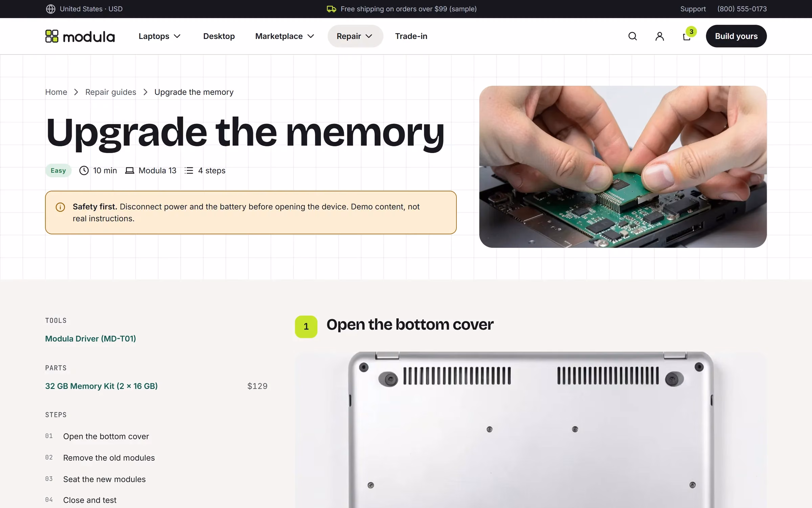Jump to step 03 Seat the new modules

click(x=95, y=479)
